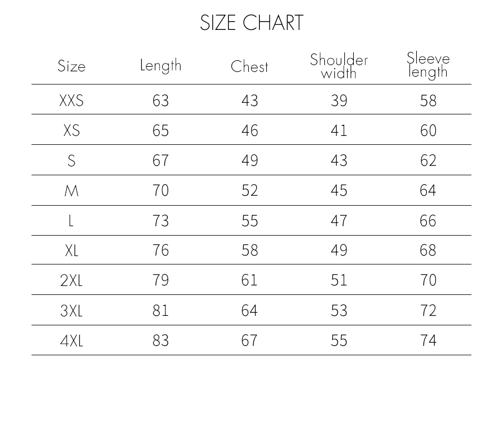Select chest value 58 in XL row
Image resolution: width=504 pixels, height=424 pixels.
coord(250,251)
